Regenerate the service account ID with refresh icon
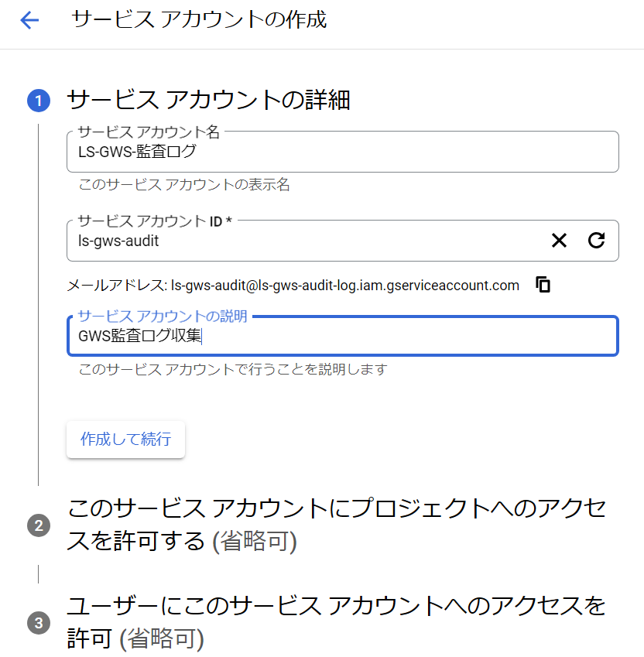The height and width of the screenshot is (657, 644). click(x=596, y=240)
